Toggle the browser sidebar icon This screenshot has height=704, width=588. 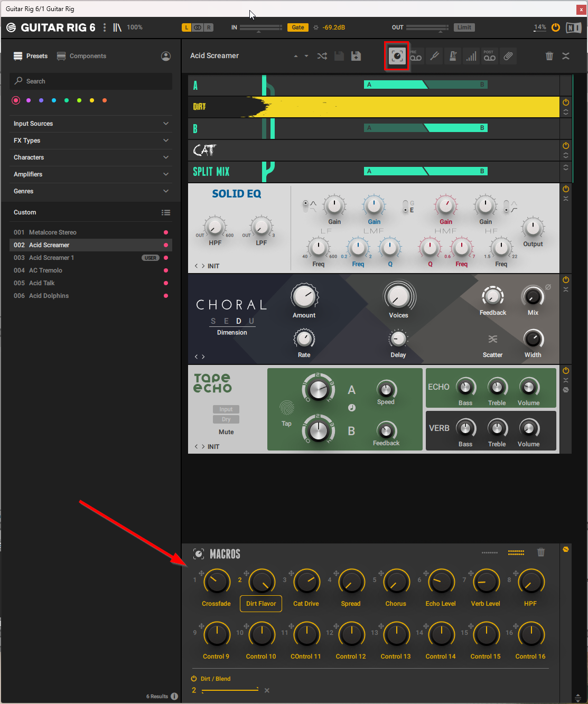(x=117, y=27)
